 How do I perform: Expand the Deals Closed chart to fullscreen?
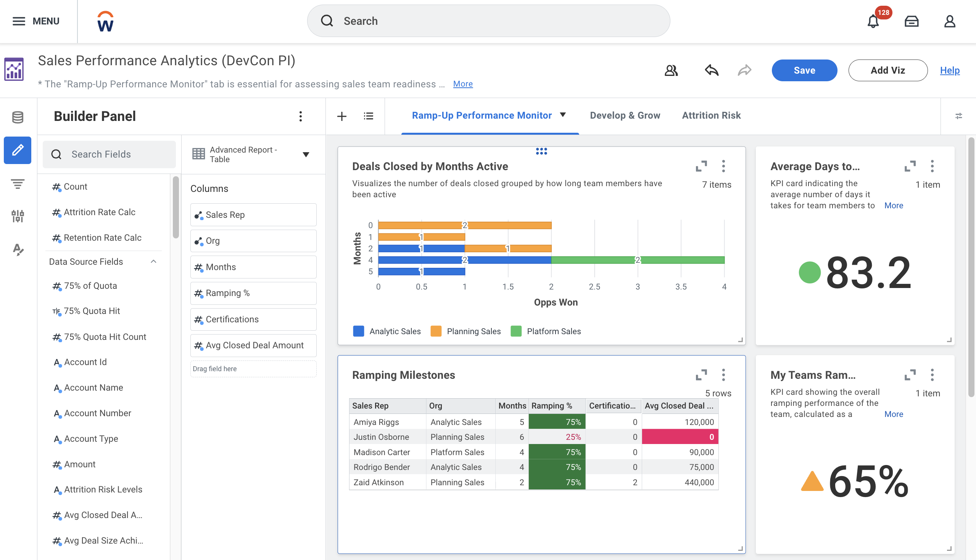701,166
